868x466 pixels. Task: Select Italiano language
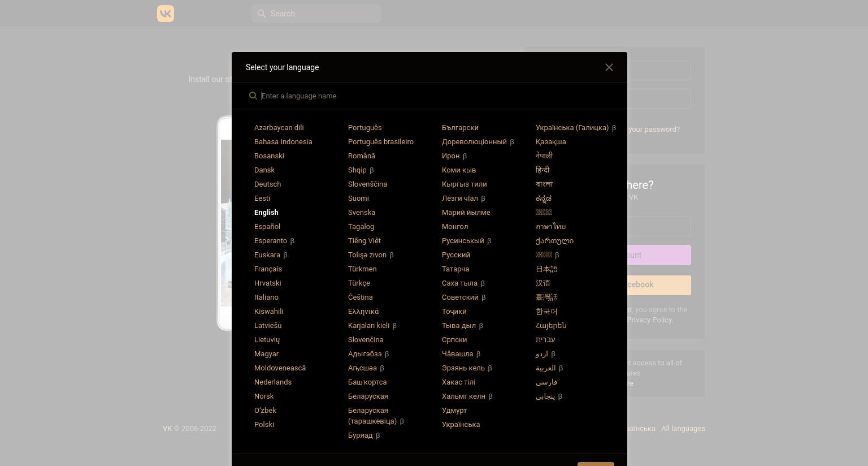pyautogui.click(x=266, y=297)
